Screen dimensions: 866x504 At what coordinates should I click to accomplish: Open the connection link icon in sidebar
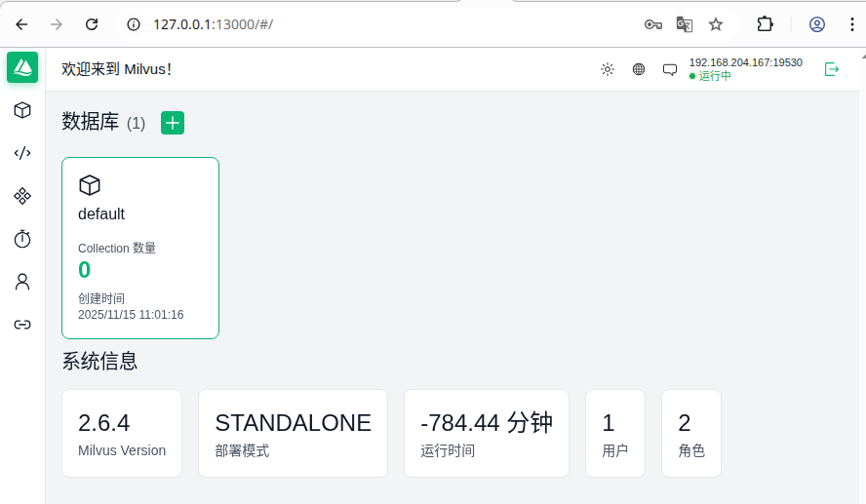(22, 325)
